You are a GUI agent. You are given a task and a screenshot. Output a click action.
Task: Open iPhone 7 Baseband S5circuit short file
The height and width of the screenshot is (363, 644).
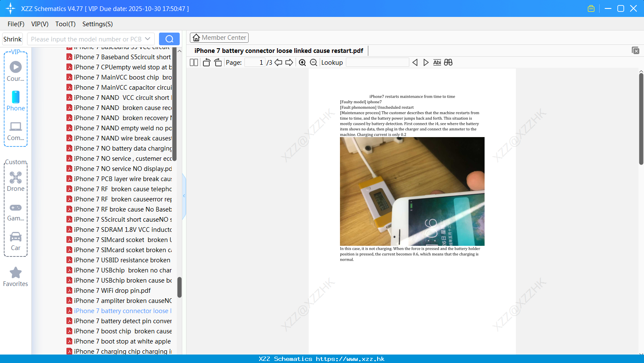[119, 57]
